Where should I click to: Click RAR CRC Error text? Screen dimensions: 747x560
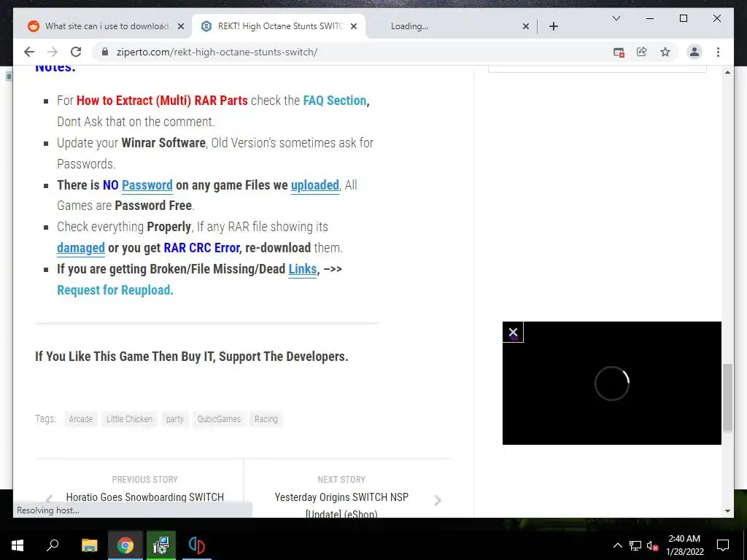(201, 248)
